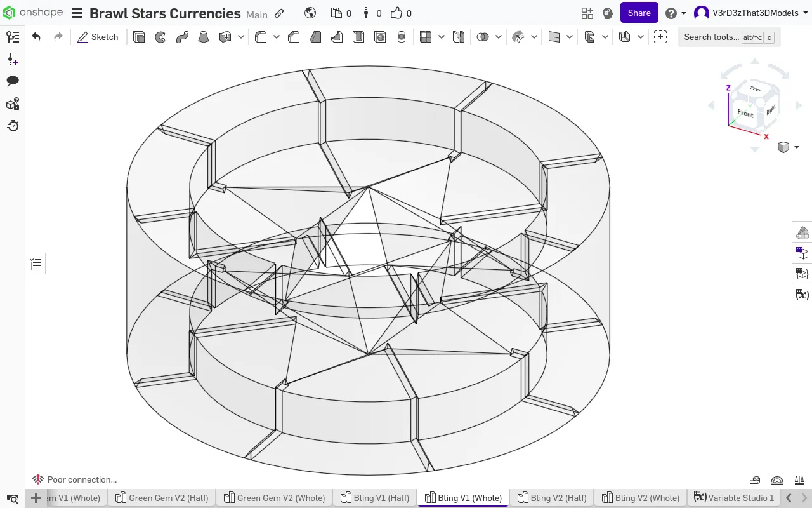Switch to the Green Gem V2 (Whole) tab

point(274,498)
